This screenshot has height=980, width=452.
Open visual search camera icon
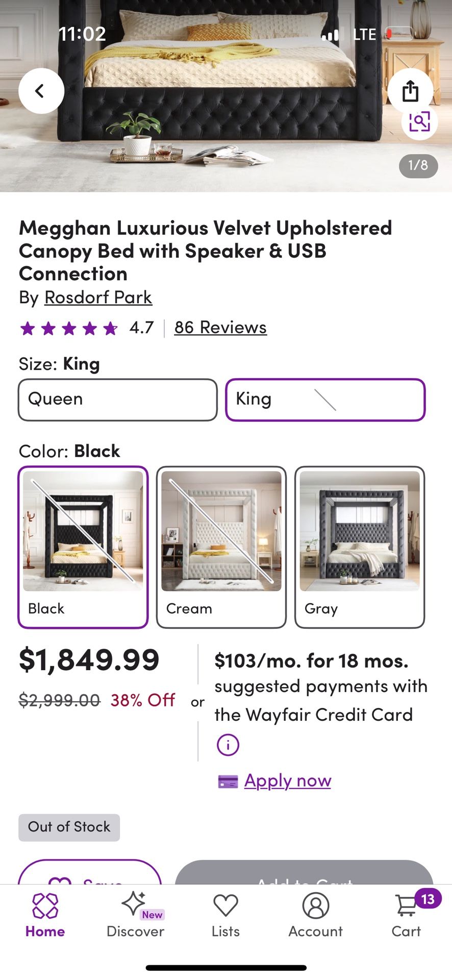tap(419, 122)
